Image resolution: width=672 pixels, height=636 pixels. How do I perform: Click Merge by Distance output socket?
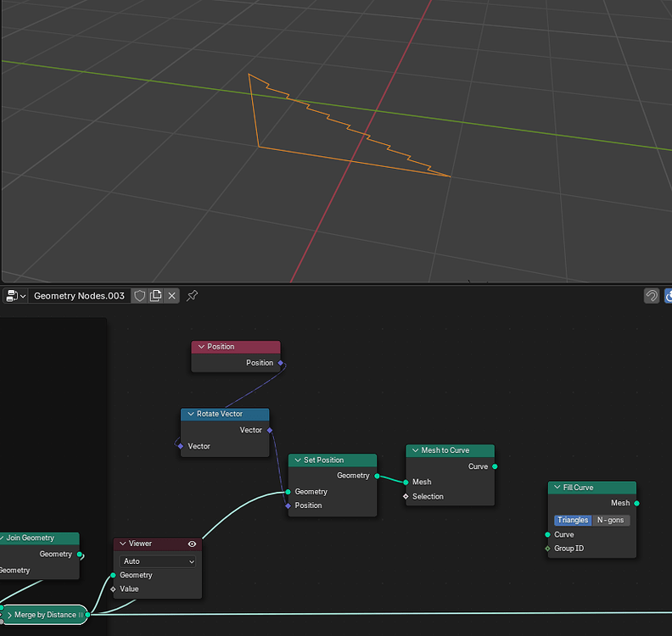[x=87, y=615]
